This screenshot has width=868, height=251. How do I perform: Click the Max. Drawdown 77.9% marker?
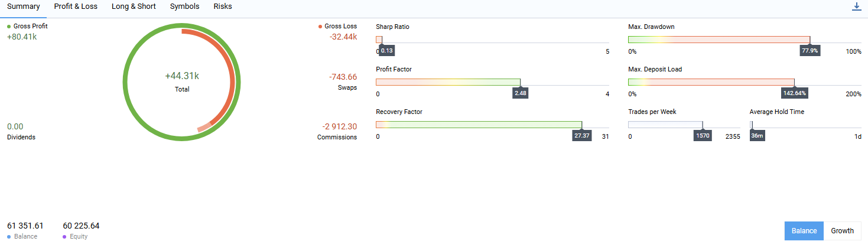pos(810,51)
